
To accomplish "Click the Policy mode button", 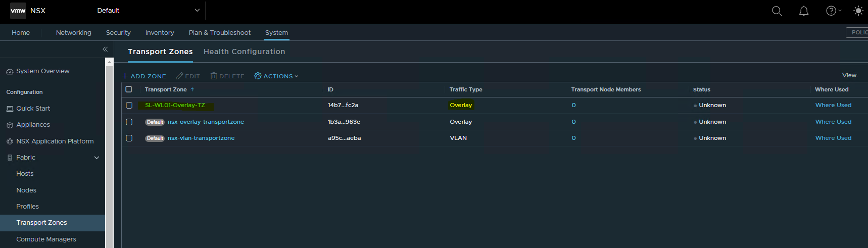I will coord(857,32).
